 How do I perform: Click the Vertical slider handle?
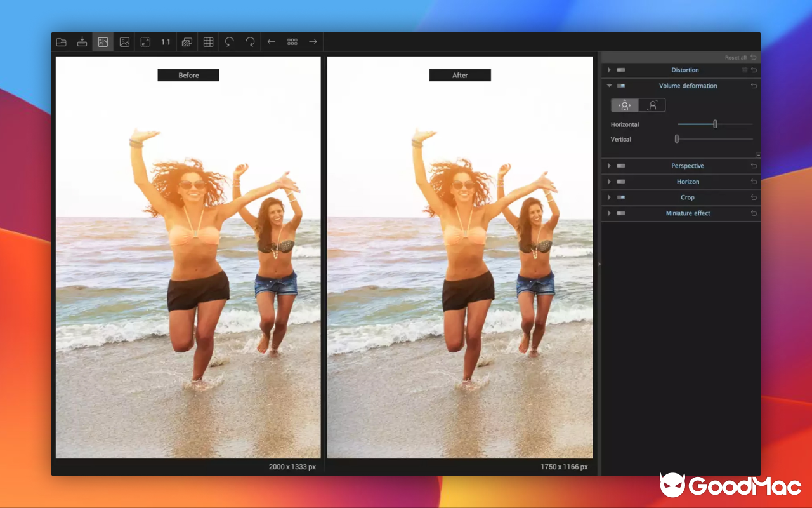[677, 139]
